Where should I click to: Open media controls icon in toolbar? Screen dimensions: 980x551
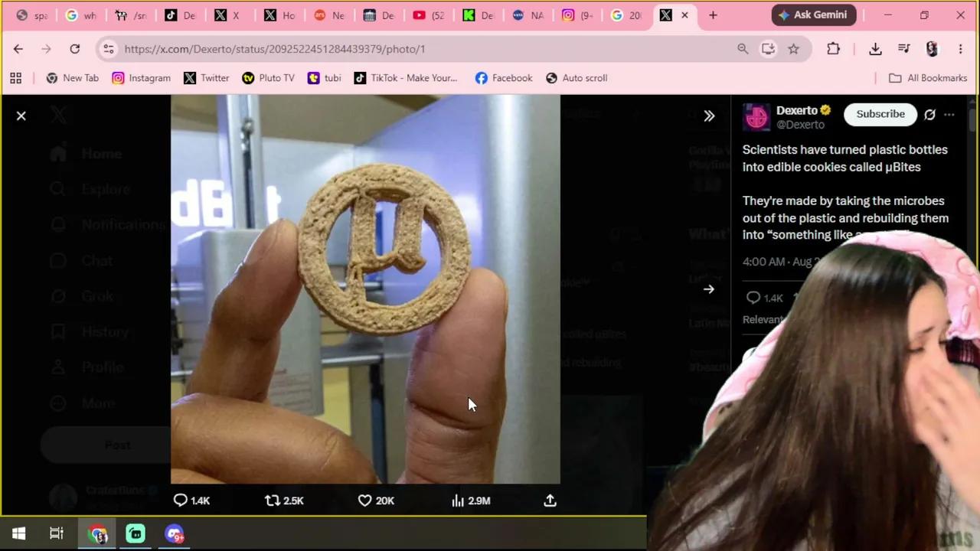pyautogui.click(x=904, y=49)
